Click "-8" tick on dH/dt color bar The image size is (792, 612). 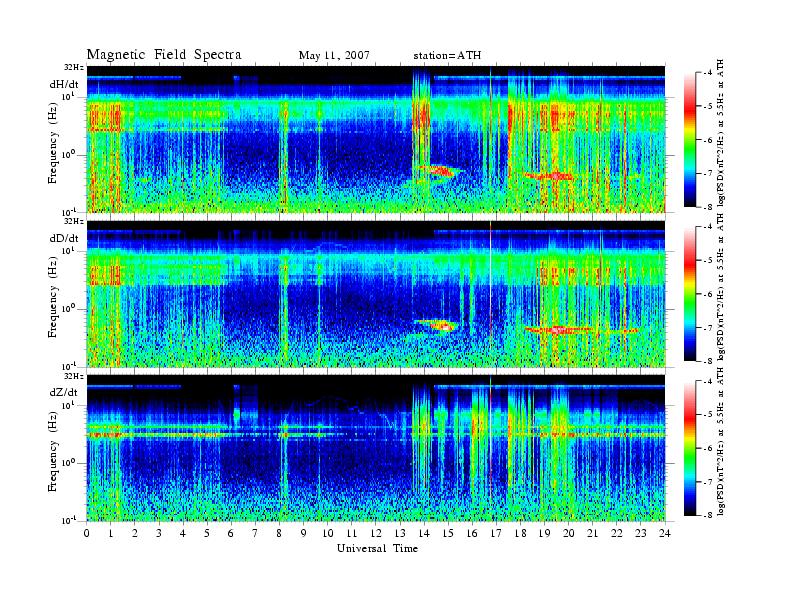709,207
